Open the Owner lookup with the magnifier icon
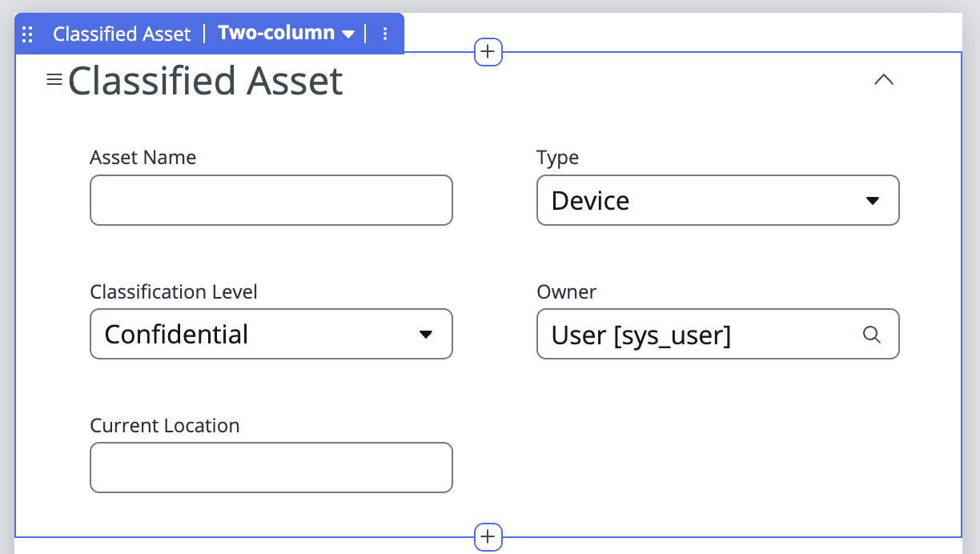 871,334
